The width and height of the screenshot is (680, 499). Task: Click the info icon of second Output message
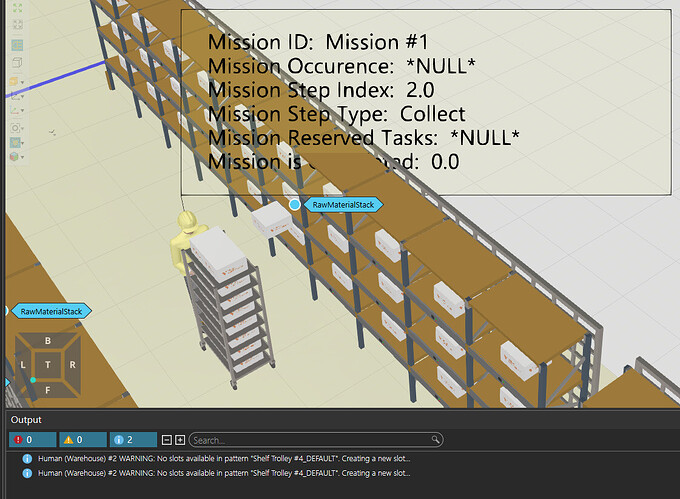pos(27,473)
